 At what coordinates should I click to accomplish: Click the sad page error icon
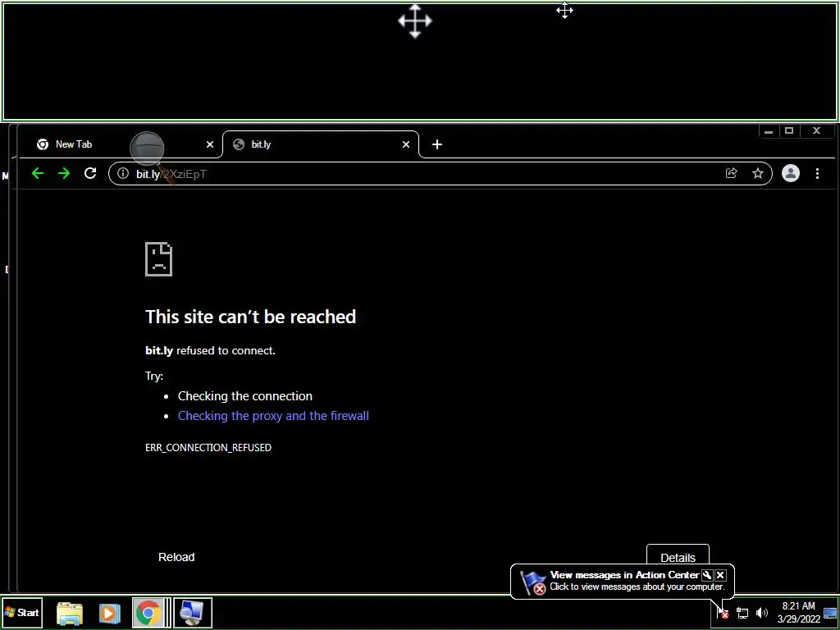(x=158, y=259)
